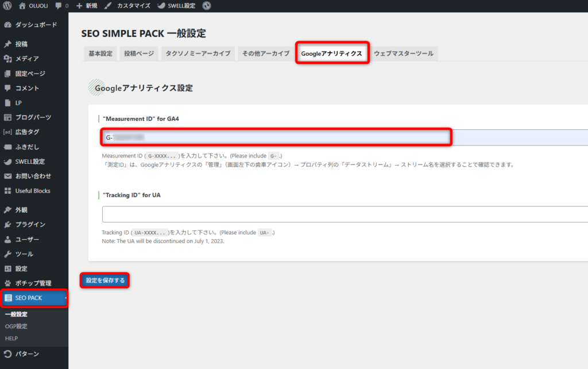Click the circular icon after SWELL設定
The height and width of the screenshot is (369, 588).
207,6
